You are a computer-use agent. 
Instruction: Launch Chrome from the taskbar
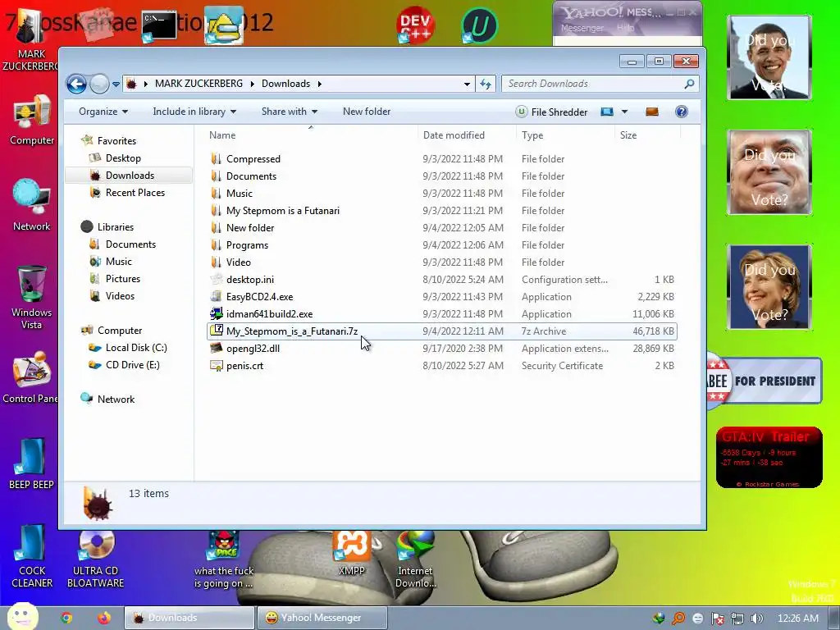[66, 618]
